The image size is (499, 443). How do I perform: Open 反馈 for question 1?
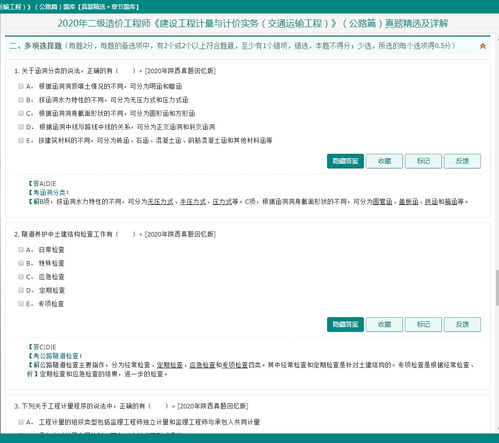coord(462,161)
